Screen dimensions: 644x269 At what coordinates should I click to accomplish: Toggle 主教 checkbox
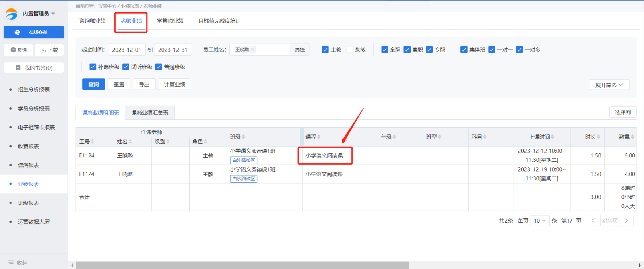pos(325,50)
